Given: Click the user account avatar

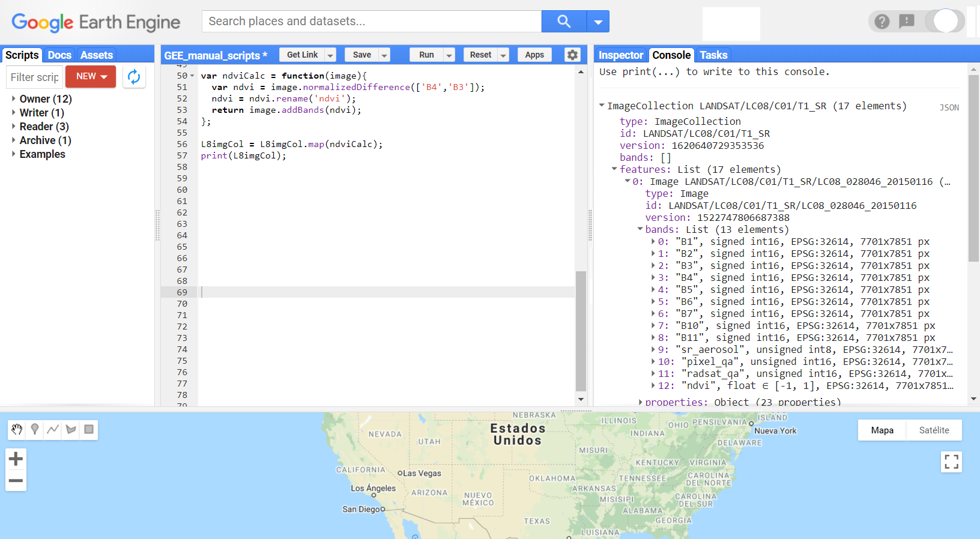Looking at the screenshot, I should coord(945,21).
